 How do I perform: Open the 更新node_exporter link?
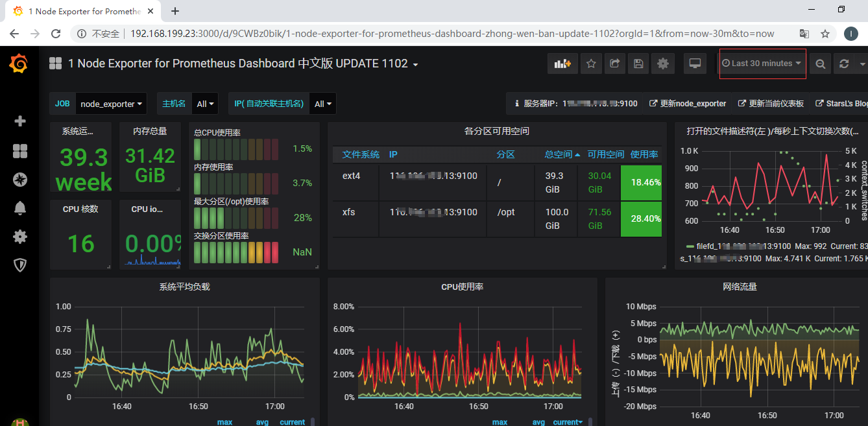click(688, 104)
